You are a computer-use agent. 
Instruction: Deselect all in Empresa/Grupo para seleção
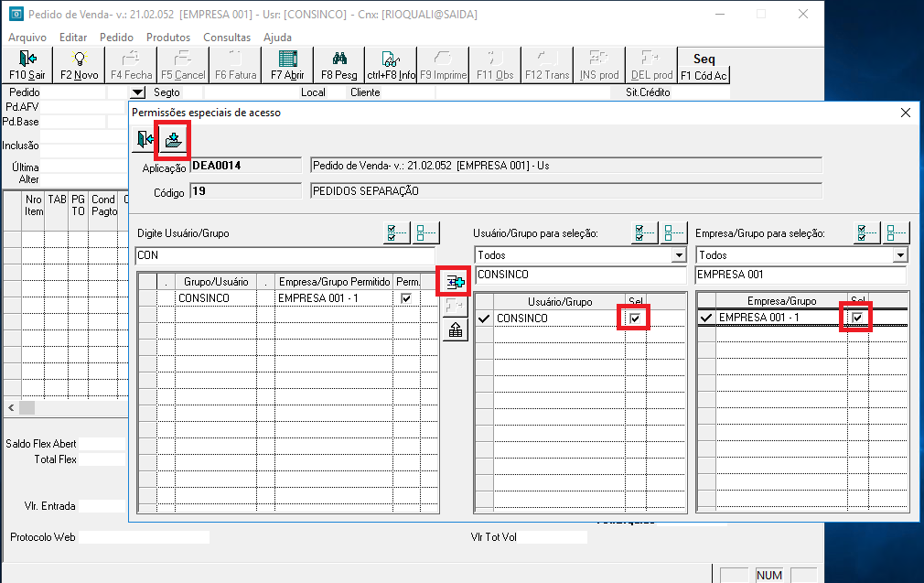[896, 232]
